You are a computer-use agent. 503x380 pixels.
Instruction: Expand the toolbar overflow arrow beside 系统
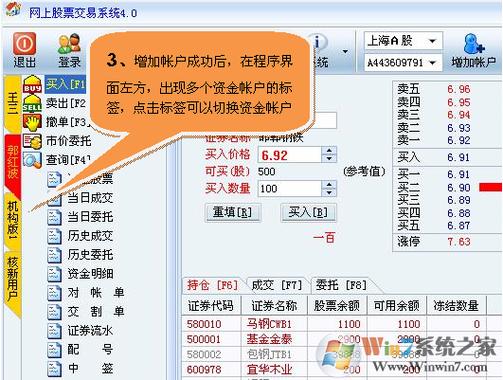click(x=345, y=51)
